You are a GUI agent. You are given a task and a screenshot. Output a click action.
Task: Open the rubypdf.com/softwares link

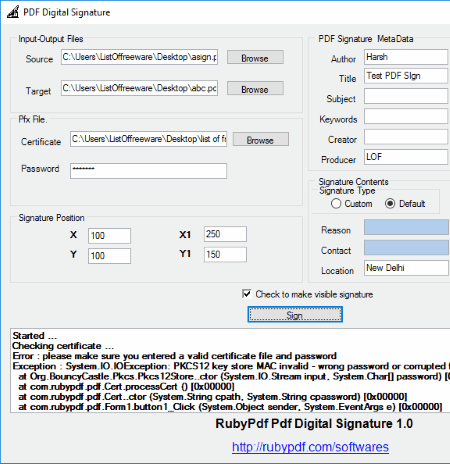tap(310, 447)
